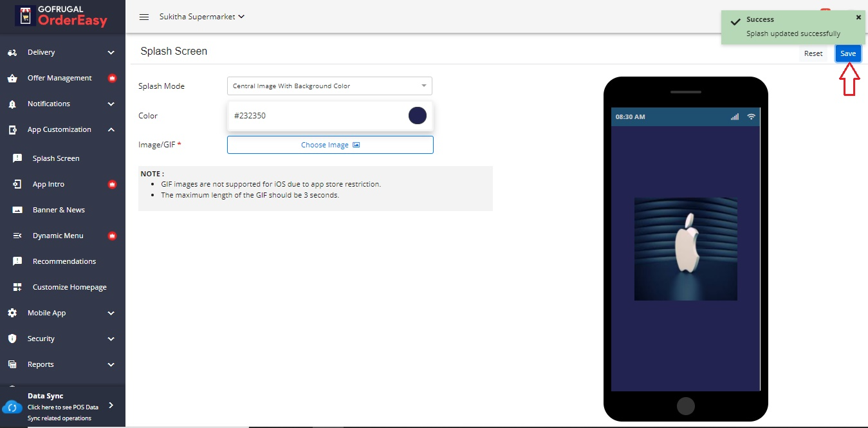
Task: Click the Data Sync cloud icon
Action: pyautogui.click(x=12, y=407)
